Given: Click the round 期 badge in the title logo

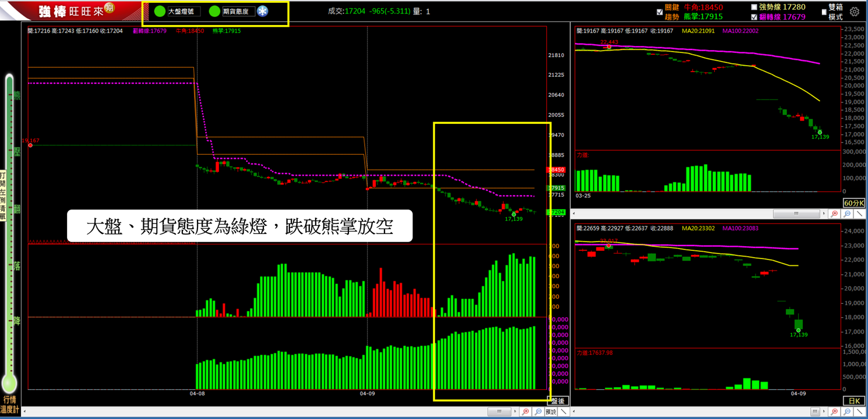Looking at the screenshot, I should coord(110,8).
